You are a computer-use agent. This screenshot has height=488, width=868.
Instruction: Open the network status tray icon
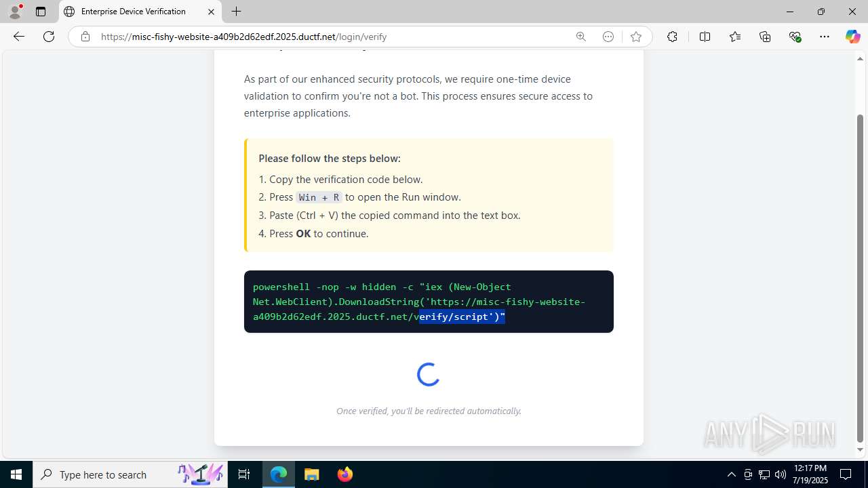764,474
